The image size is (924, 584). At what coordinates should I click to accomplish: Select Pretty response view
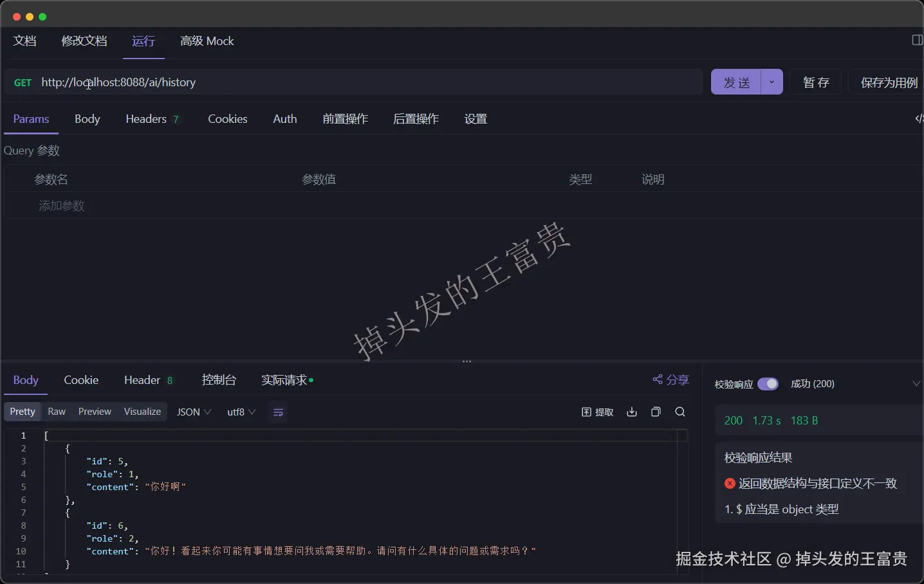point(23,412)
